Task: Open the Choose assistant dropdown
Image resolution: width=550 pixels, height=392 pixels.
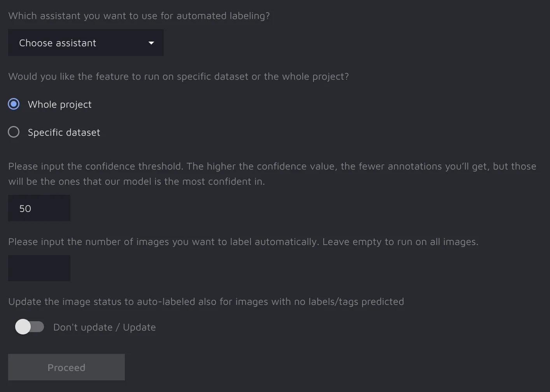Action: (x=86, y=43)
